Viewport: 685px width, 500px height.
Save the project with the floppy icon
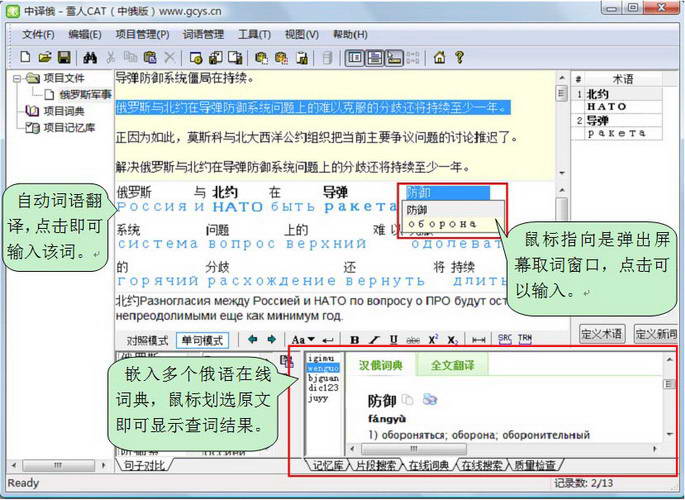(x=63, y=57)
